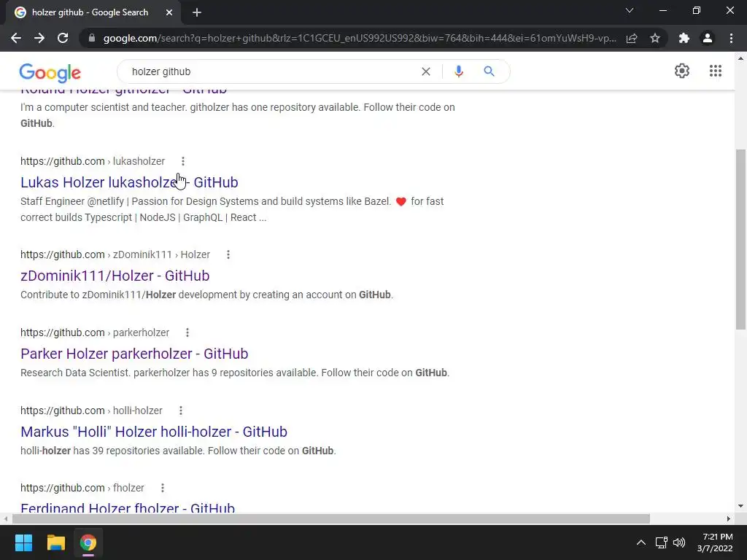Click github.com fholzer breadcrumb URL

tap(82, 488)
